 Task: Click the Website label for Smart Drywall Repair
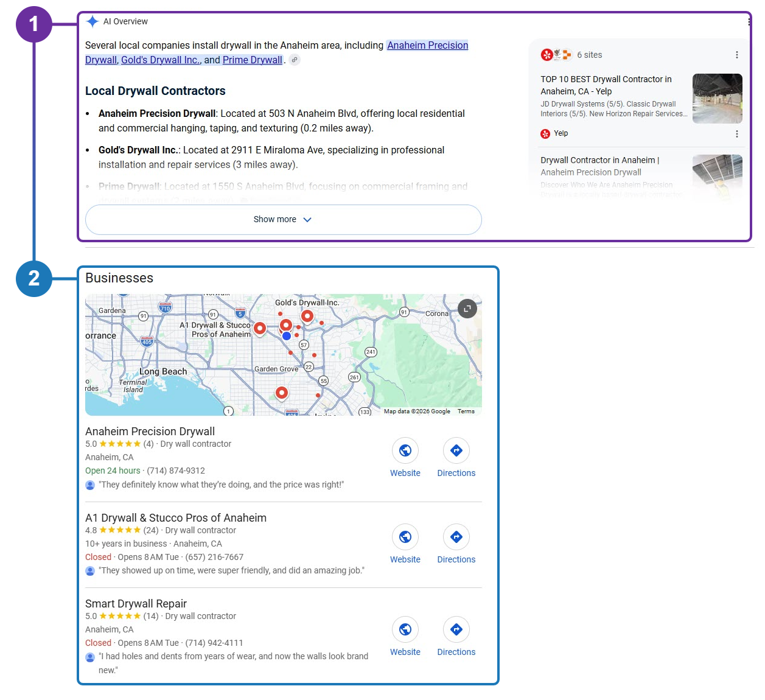pyautogui.click(x=405, y=652)
